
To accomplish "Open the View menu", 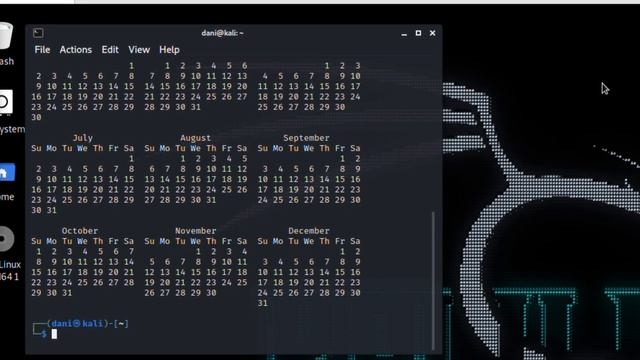I will point(139,50).
